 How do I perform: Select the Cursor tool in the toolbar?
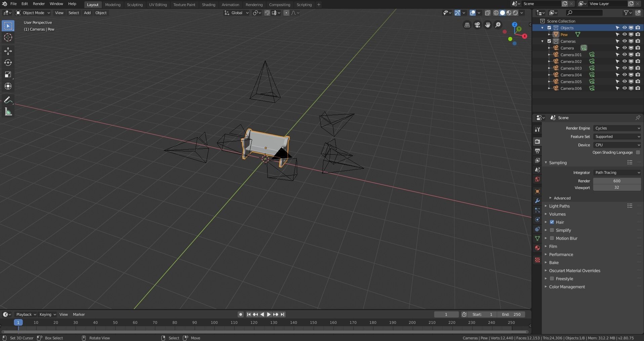click(8, 37)
